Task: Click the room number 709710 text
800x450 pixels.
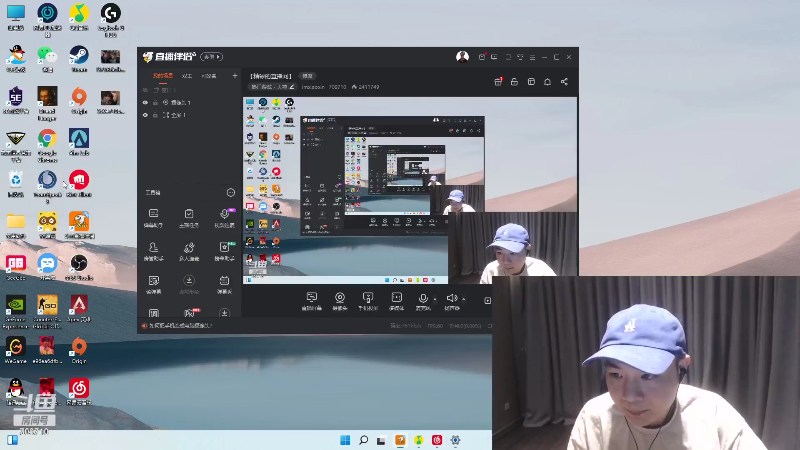Action: (337, 87)
